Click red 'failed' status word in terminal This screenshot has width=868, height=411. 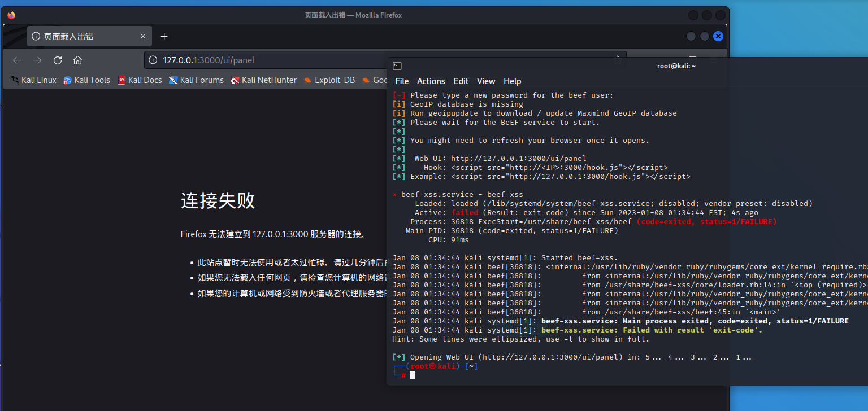[x=465, y=212]
